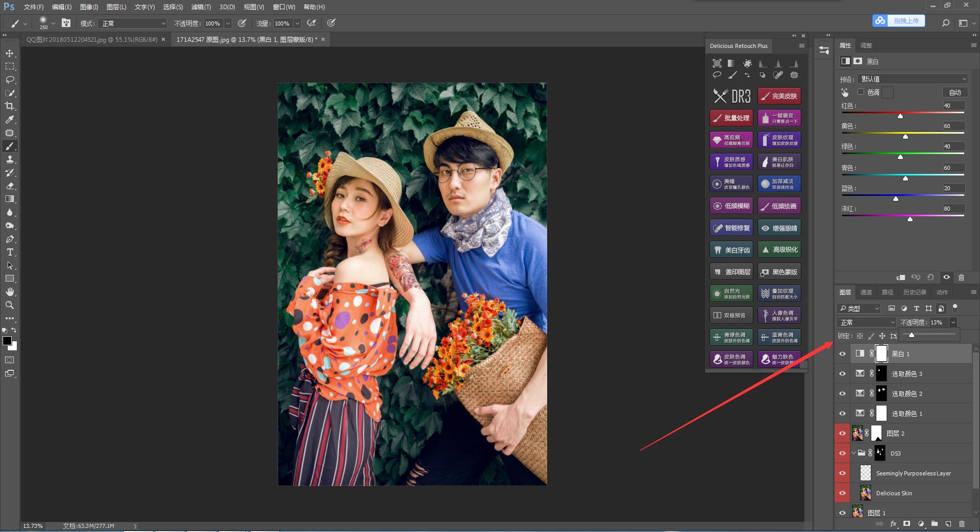
Task: Select the 选取颜色 1 layer
Action: pyautogui.click(x=906, y=414)
